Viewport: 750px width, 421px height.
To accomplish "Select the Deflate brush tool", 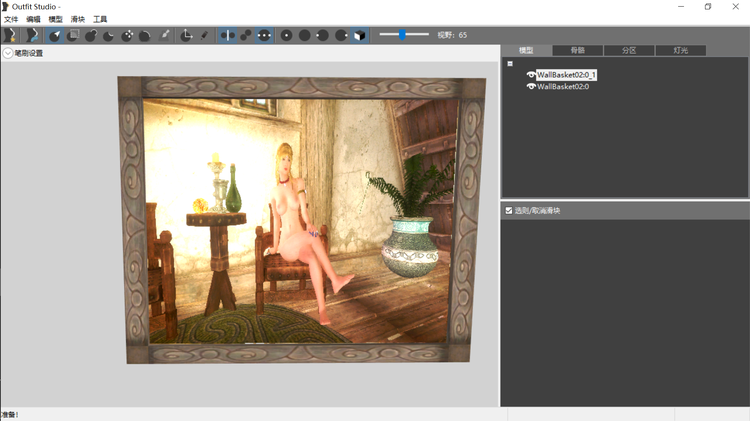I will click(x=109, y=35).
